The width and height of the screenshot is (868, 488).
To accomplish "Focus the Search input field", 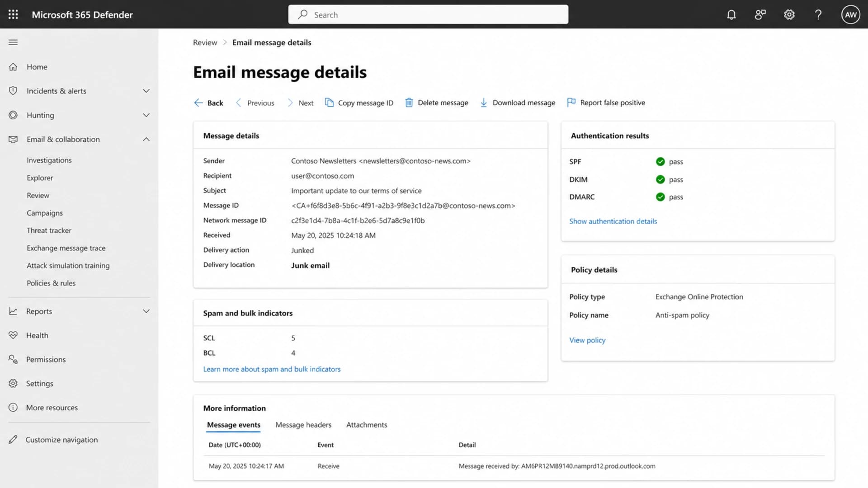I will tap(428, 14).
